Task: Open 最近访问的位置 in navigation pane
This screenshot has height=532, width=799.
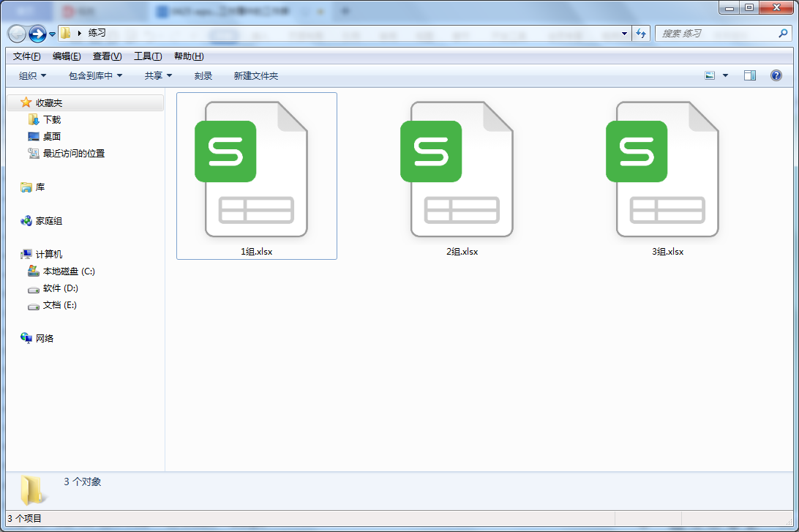Action: click(x=74, y=154)
